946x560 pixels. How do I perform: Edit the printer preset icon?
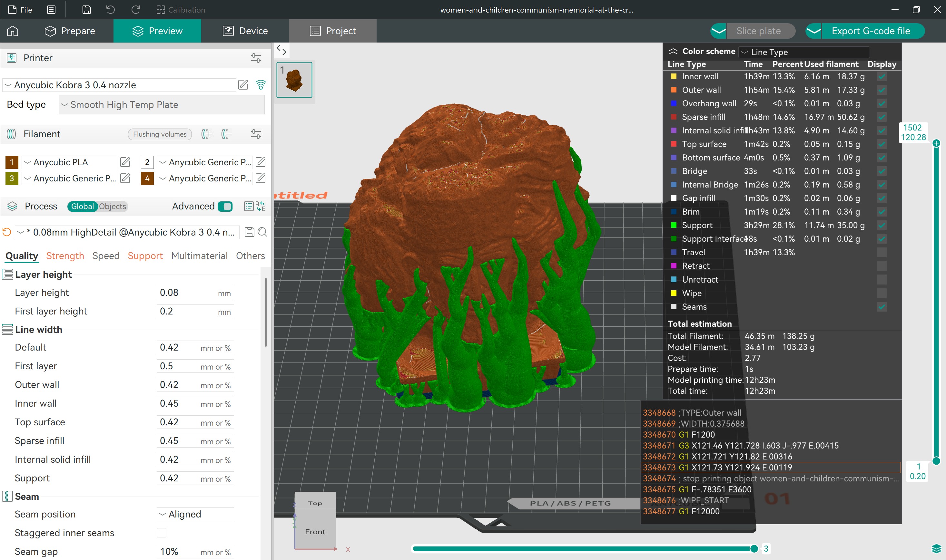(243, 85)
